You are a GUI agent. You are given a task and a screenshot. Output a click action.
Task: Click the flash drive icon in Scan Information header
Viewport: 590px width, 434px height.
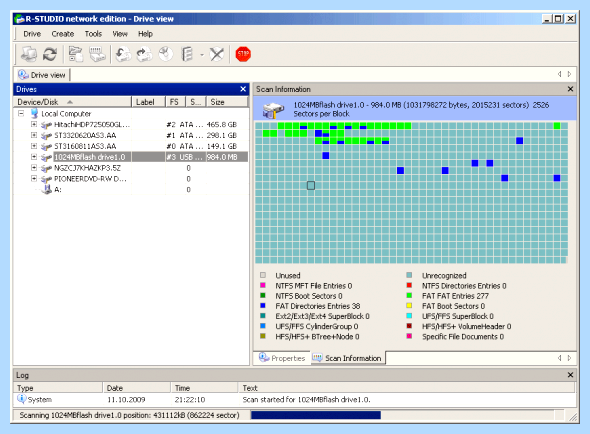273,110
